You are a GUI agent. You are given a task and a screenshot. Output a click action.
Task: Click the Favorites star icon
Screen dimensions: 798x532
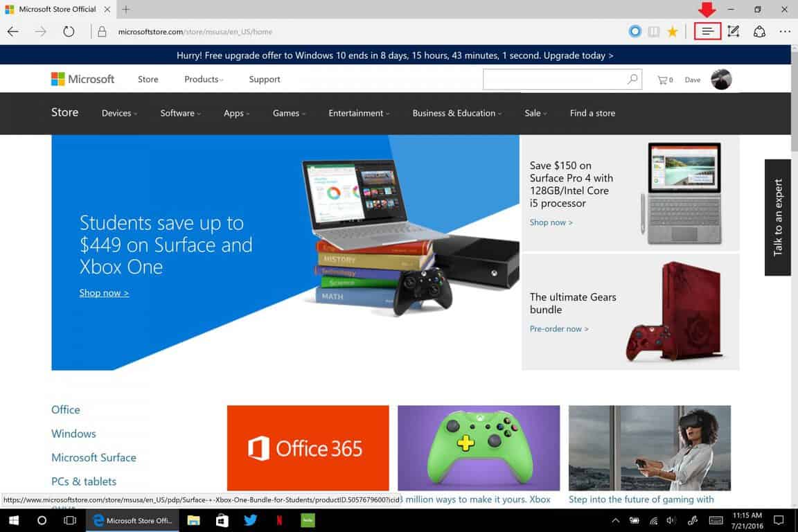(673, 32)
